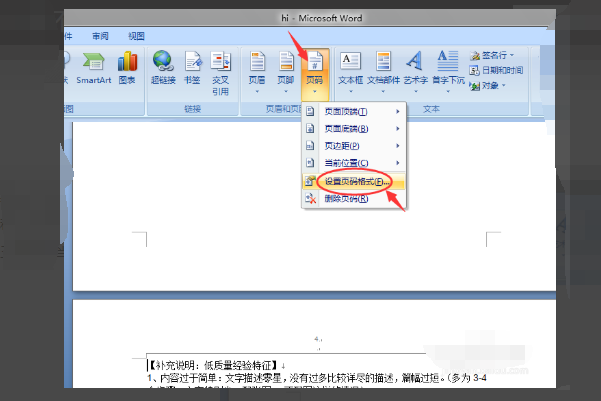Viewport: 601px width, 401px height.
Task: Click icon beside 页面底端 menu entry
Action: click(310, 128)
